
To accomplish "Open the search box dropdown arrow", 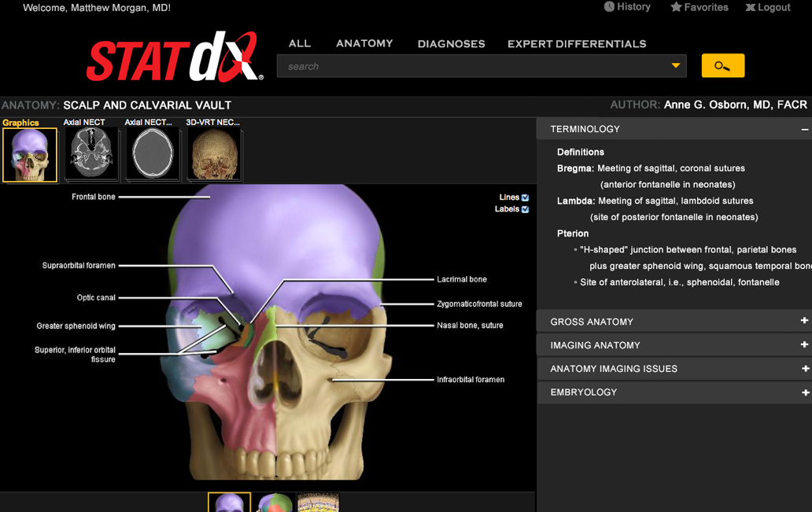I will tap(675, 66).
